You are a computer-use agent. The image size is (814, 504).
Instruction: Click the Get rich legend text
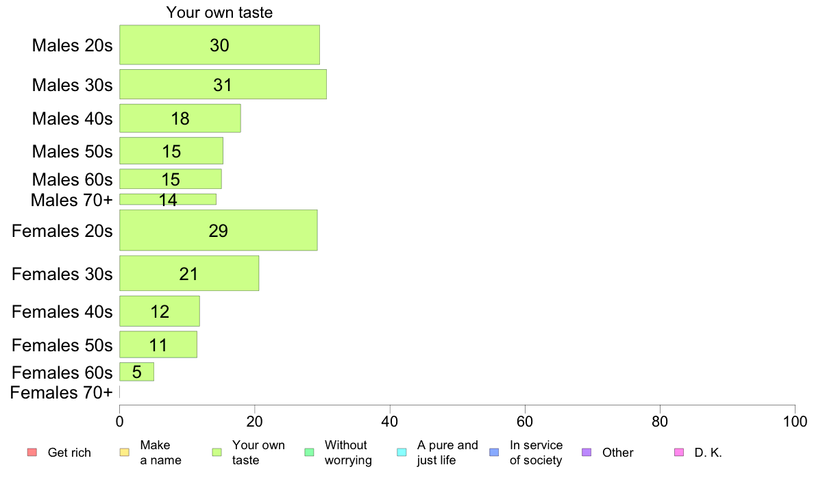click(x=69, y=453)
